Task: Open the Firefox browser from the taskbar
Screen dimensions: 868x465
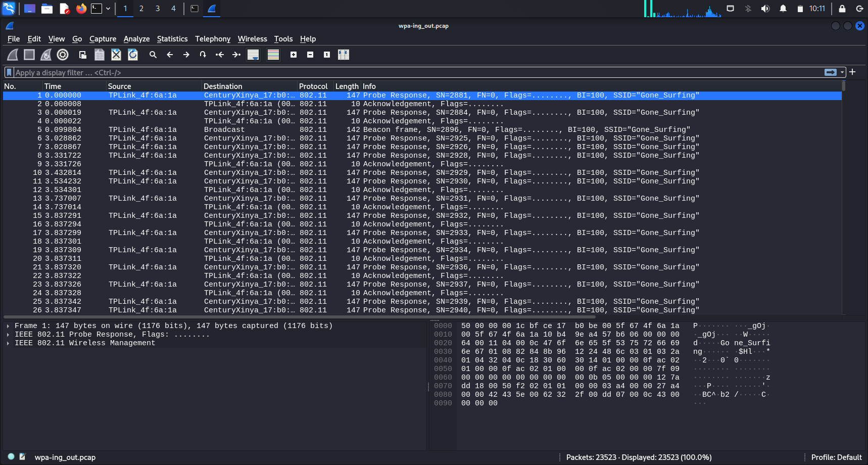Action: pyautogui.click(x=81, y=9)
